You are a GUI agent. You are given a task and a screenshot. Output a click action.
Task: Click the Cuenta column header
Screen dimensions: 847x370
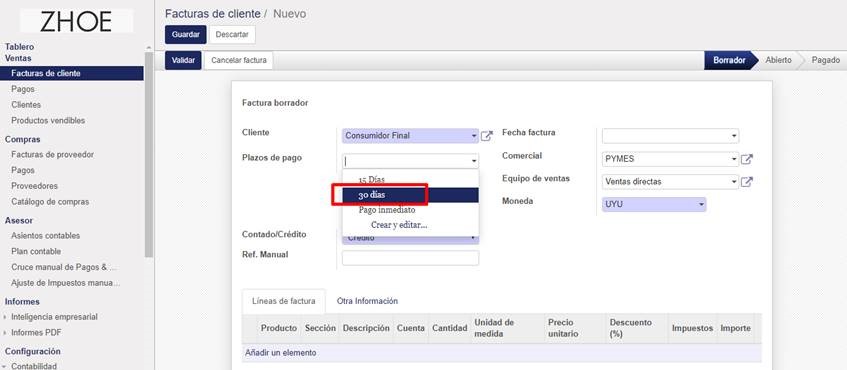pos(411,328)
